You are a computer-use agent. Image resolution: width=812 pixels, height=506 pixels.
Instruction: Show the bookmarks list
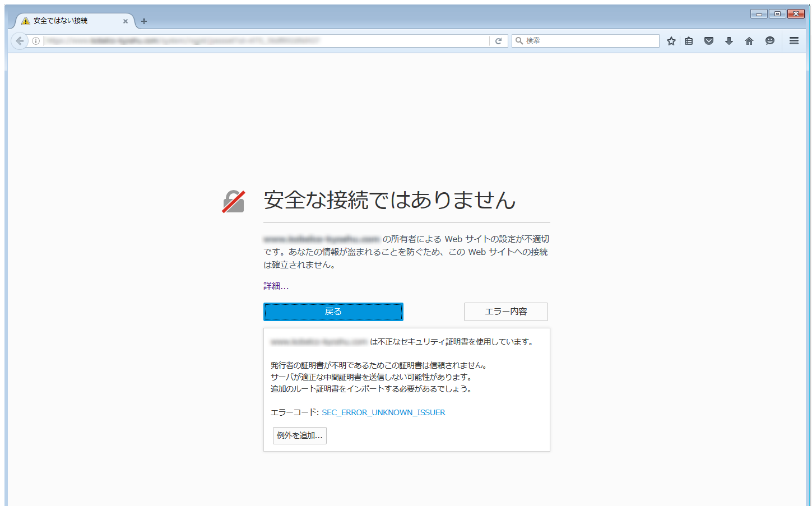coord(689,41)
